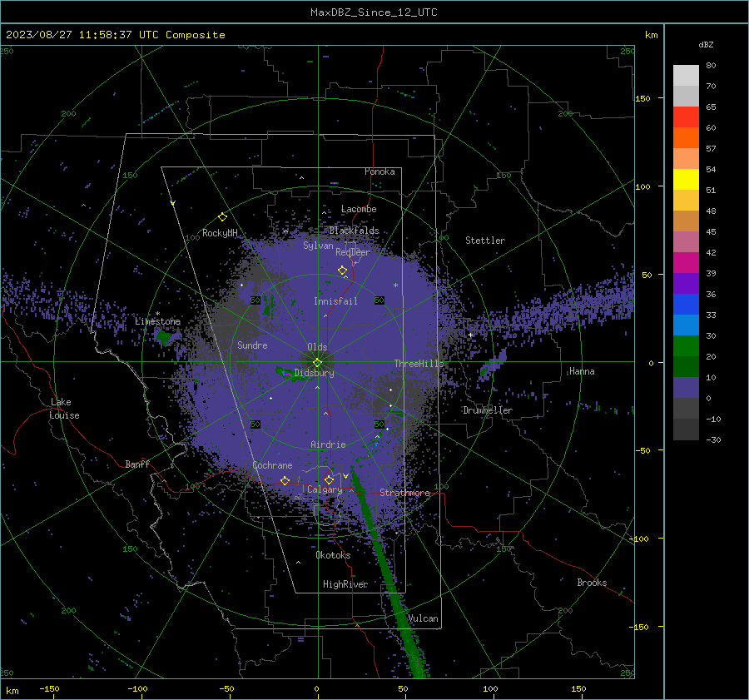Click the Blackfalds city label
Viewport: 749px width, 700px height.
354,231
